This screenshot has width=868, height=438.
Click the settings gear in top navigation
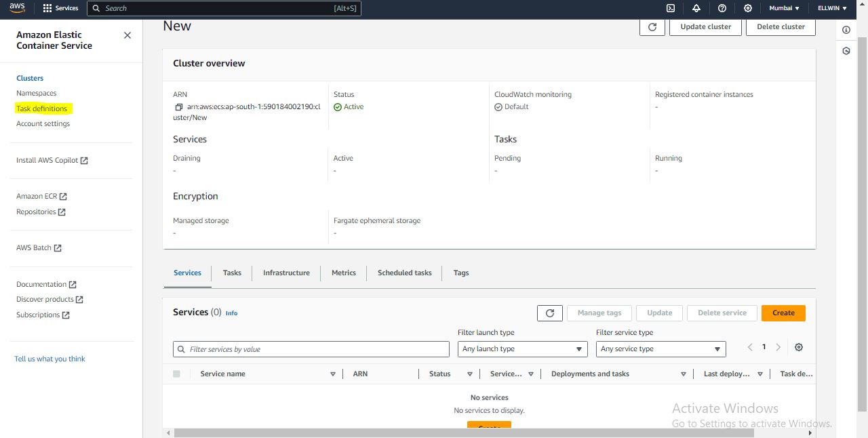(x=748, y=8)
